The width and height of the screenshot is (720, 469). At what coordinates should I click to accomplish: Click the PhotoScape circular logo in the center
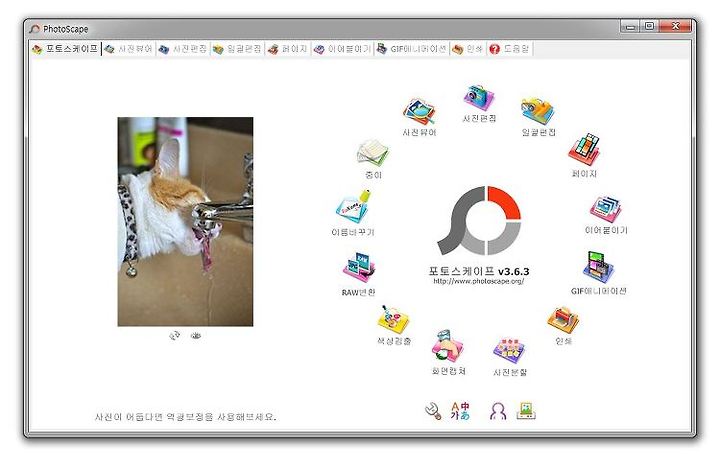[x=479, y=220]
